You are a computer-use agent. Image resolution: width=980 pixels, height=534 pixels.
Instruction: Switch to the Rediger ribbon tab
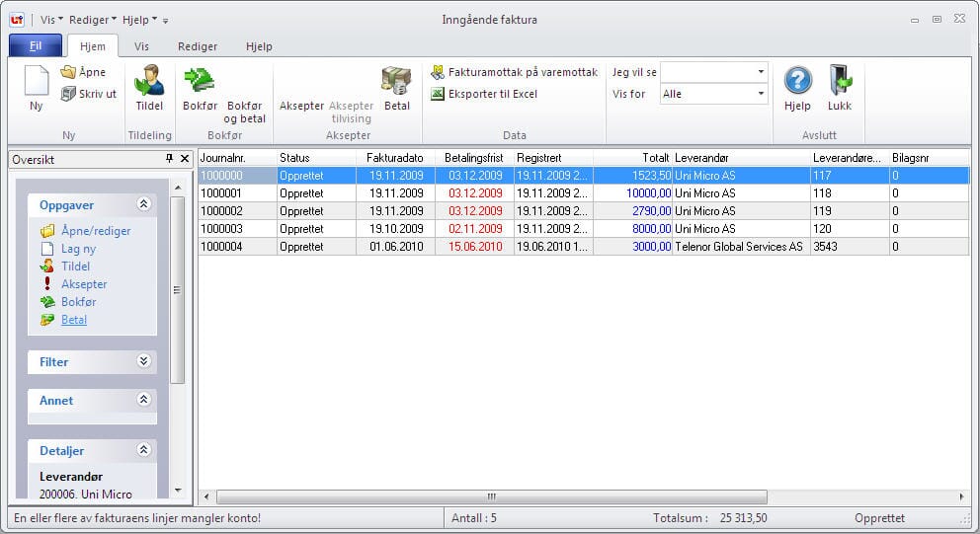coord(198,46)
